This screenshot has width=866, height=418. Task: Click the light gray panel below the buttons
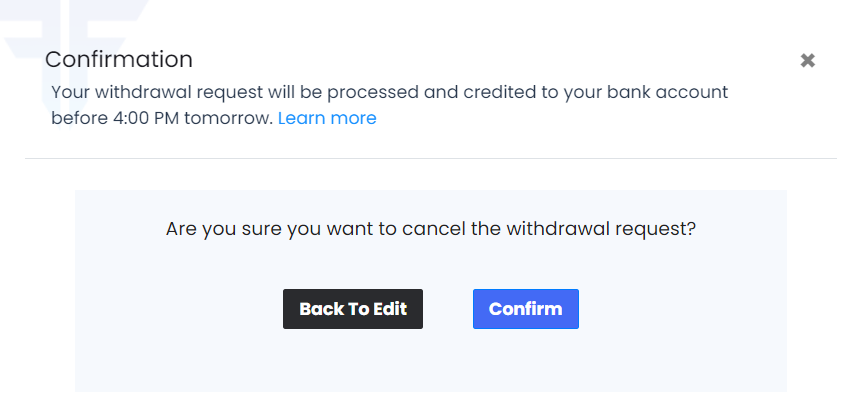point(431,362)
